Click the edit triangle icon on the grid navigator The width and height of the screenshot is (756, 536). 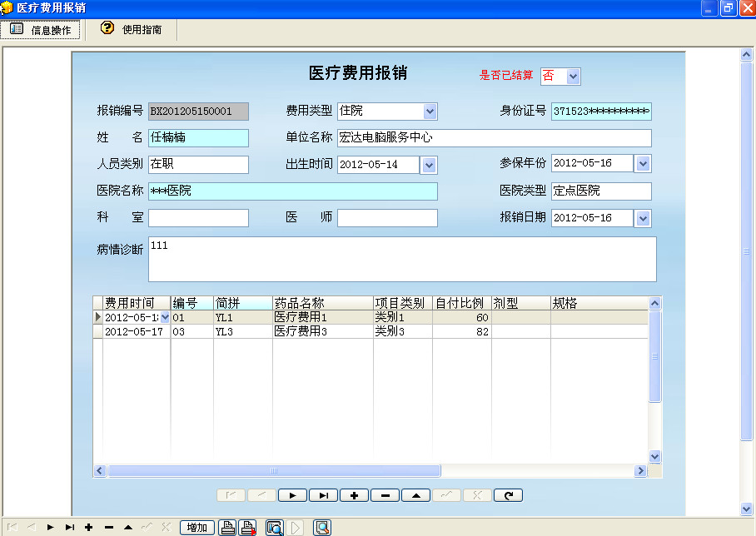415,495
